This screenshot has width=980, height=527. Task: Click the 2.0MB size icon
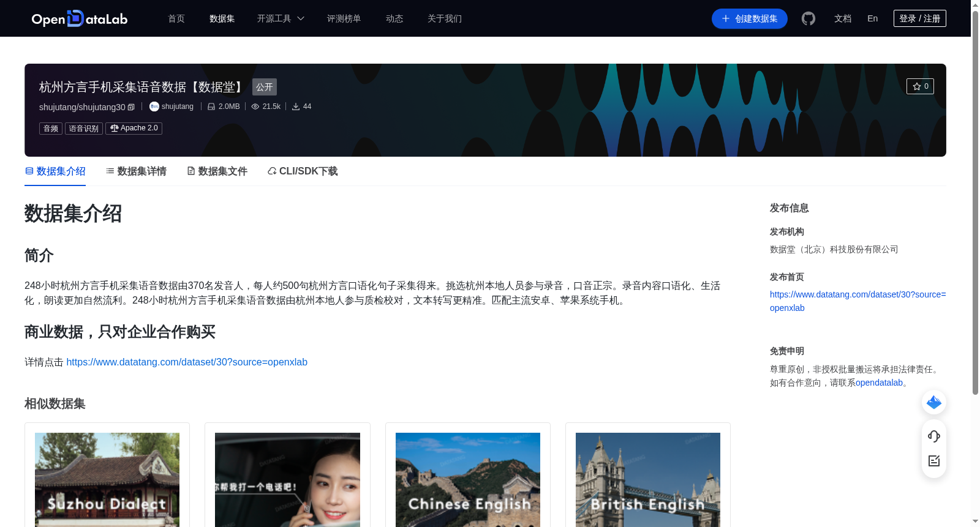pos(211,107)
